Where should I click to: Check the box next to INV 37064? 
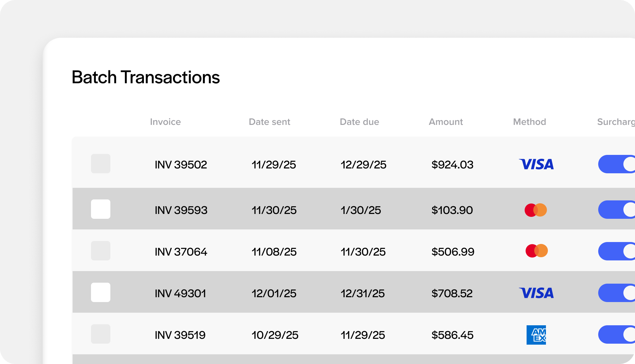101,251
